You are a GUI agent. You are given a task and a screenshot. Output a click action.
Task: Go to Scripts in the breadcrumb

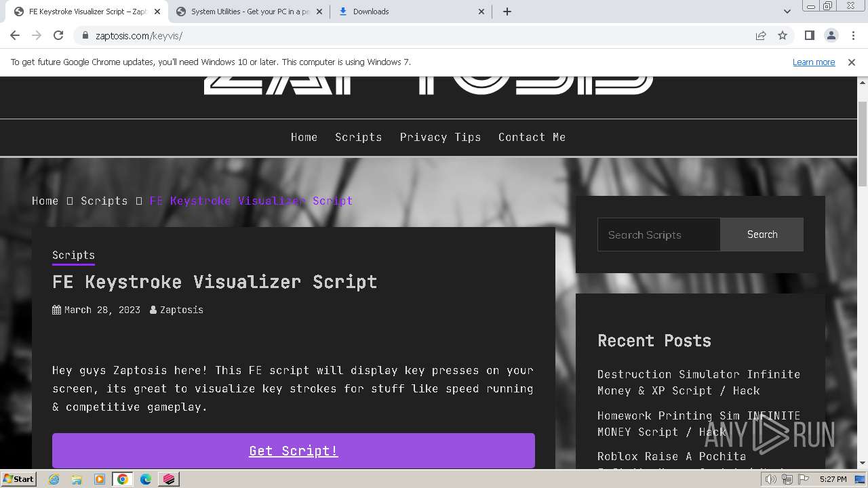104,201
